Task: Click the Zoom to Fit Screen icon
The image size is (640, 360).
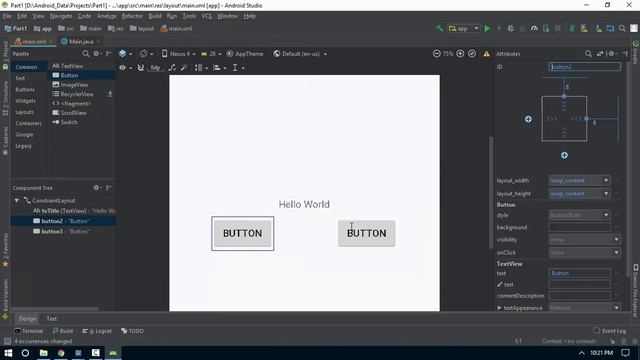Action: tap(472, 54)
